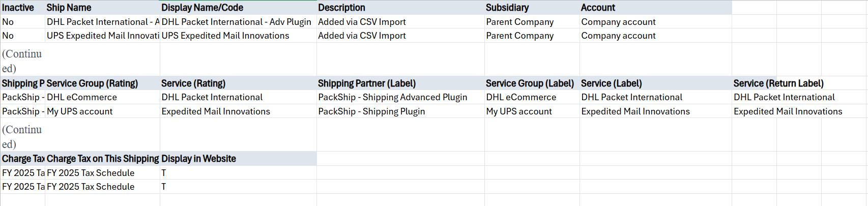Select the 'DHL Packet International - Adv Plugin' cell
The width and height of the screenshot is (868, 206).
pyautogui.click(x=238, y=22)
